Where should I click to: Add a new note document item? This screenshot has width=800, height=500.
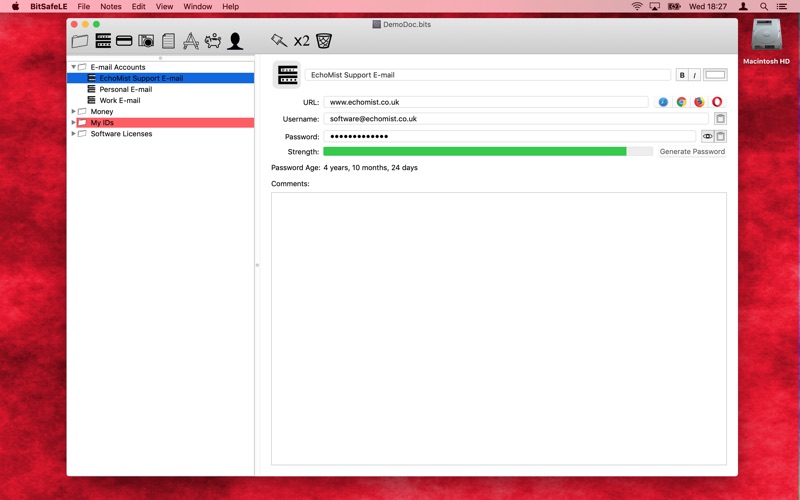168,41
